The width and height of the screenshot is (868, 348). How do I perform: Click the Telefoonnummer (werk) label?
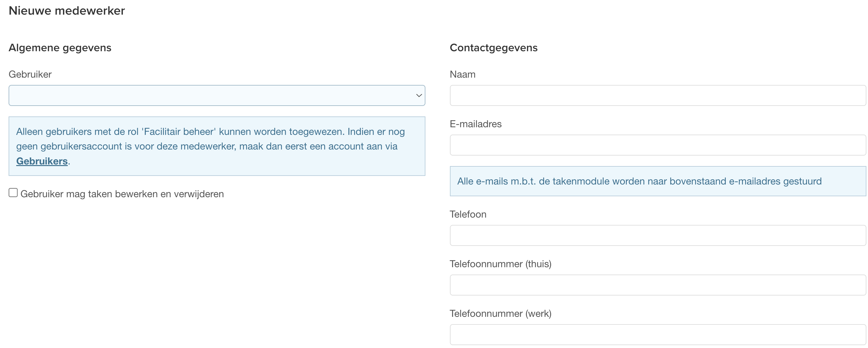click(501, 314)
